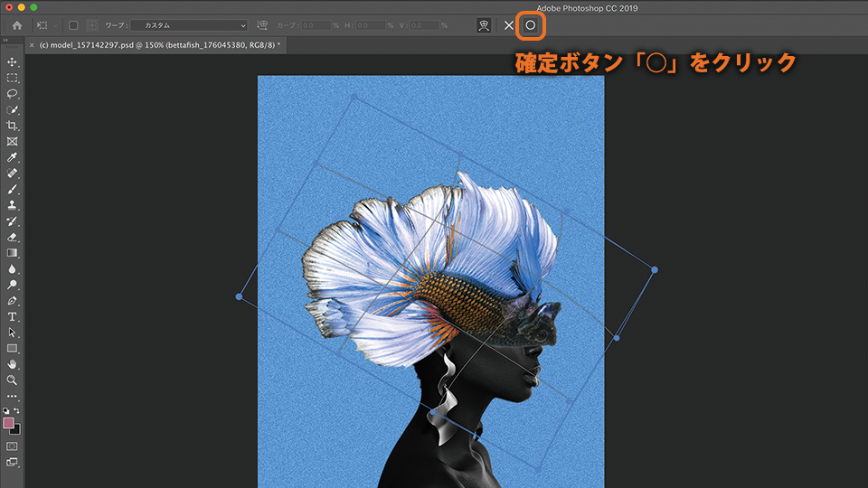Click the Home icon in the options bar

pos(17,25)
